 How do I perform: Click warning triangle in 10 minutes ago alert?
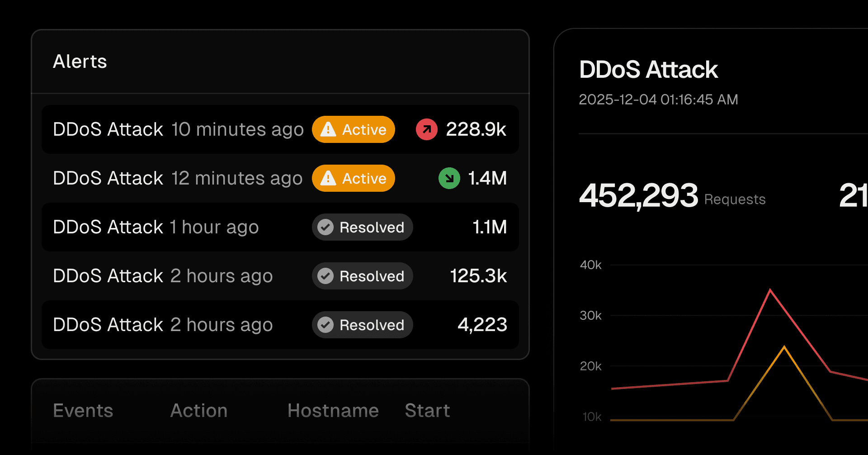coord(328,129)
